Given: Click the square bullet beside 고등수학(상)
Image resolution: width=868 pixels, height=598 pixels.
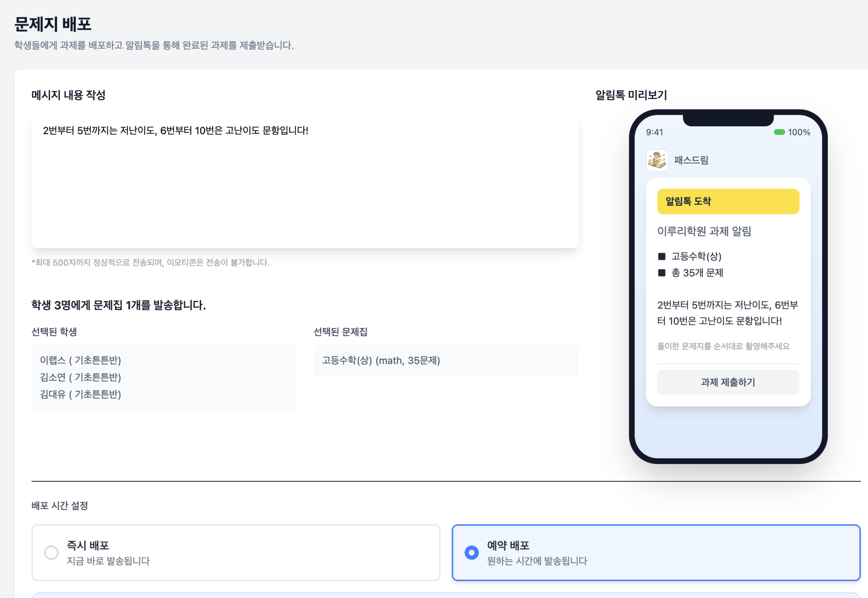Looking at the screenshot, I should 662,256.
